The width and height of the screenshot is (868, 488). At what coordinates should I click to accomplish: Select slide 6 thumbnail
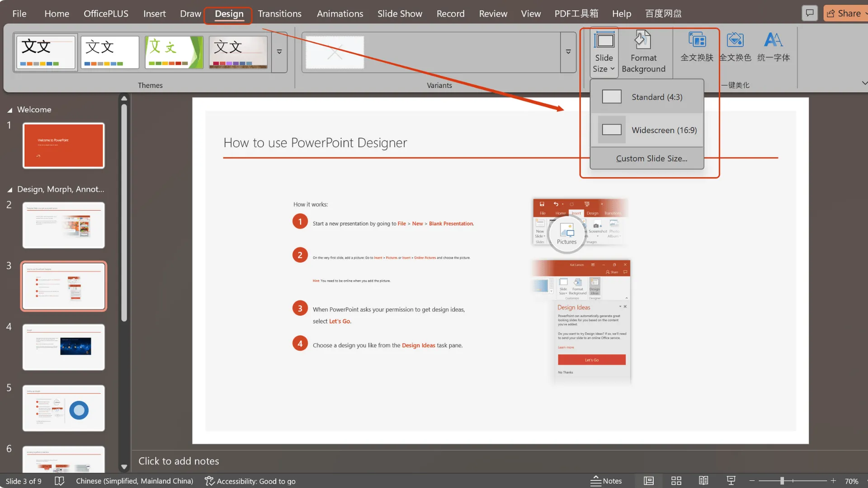pyautogui.click(x=63, y=459)
